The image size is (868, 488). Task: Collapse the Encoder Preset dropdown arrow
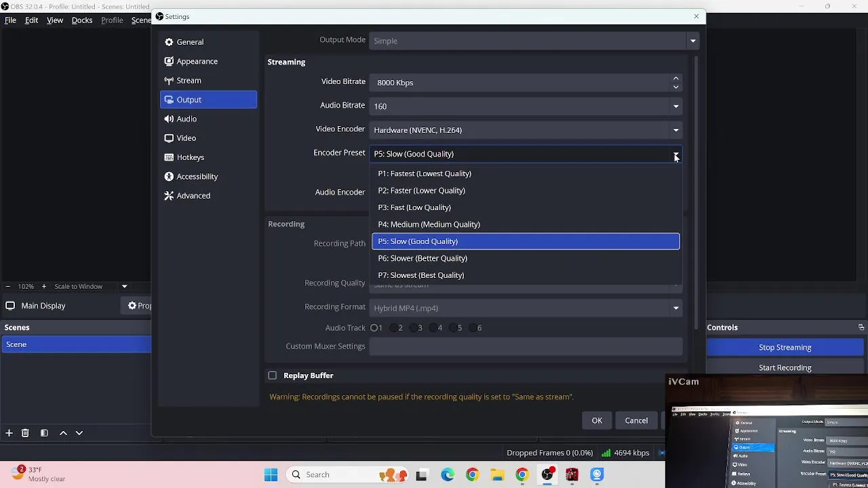tap(675, 155)
